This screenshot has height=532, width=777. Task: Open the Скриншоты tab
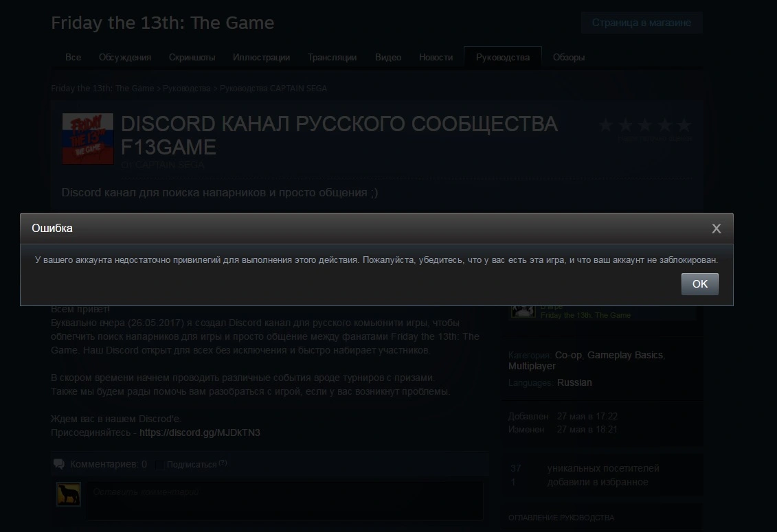[x=192, y=58]
